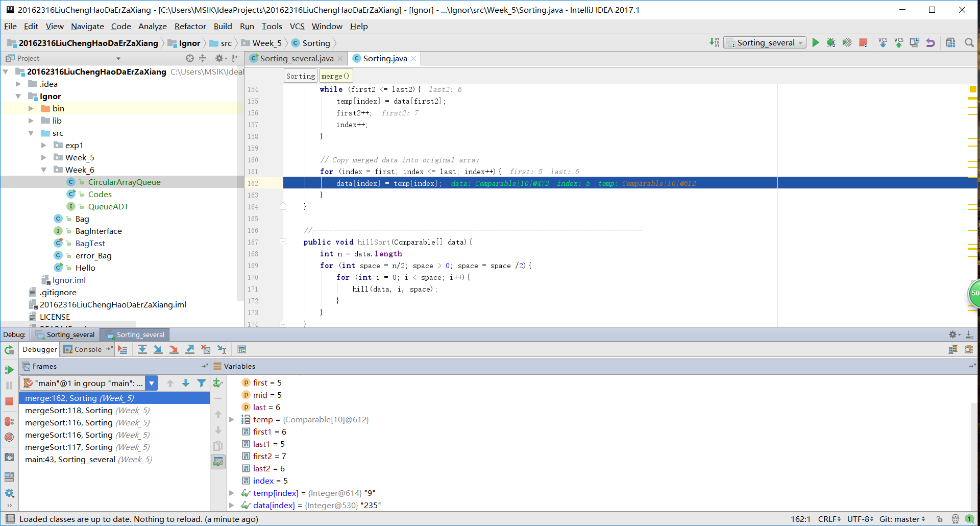Select first Sorting_several debug session tab
Screen dimensions: 980x526
click(66, 334)
